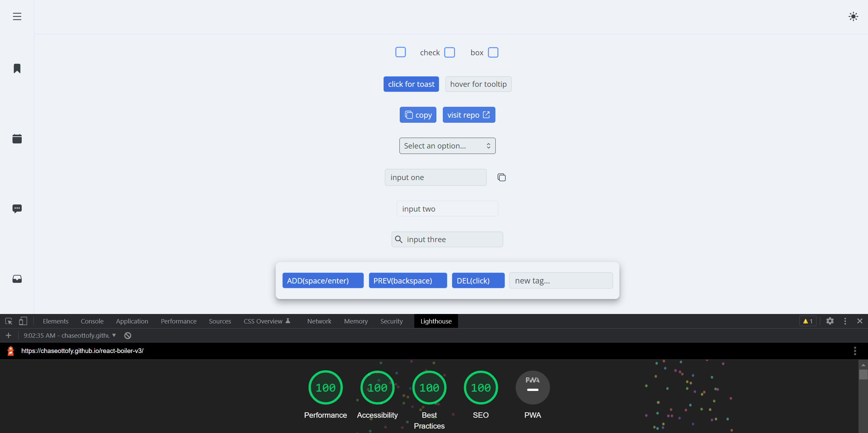Tick the first unlabeled checkbox
This screenshot has height=433, width=868.
tap(400, 52)
